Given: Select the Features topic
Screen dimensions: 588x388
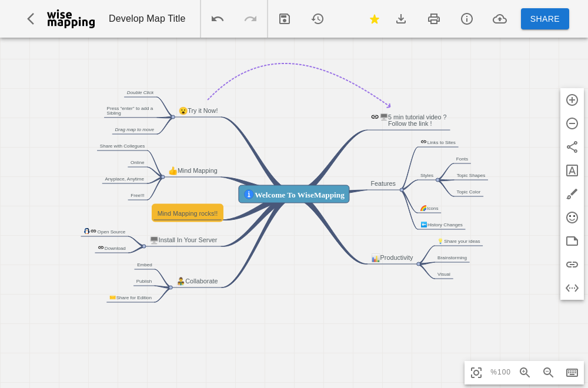Looking at the screenshot, I should (383, 183).
